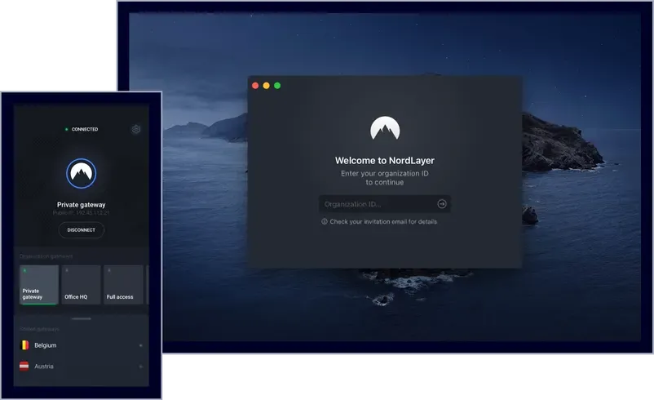Click the gateway list scroll indicator bar
This screenshot has height=400, width=654.
pos(81,319)
